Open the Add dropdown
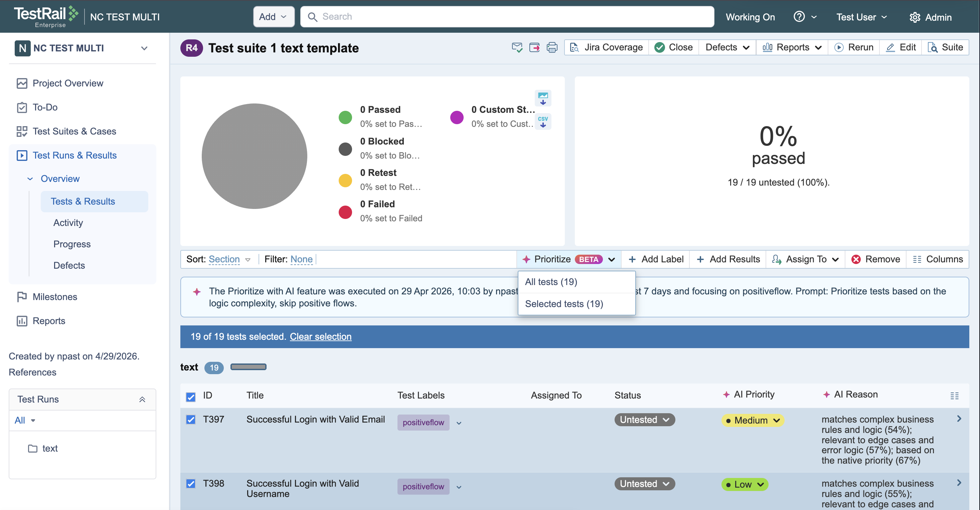 pyautogui.click(x=274, y=17)
